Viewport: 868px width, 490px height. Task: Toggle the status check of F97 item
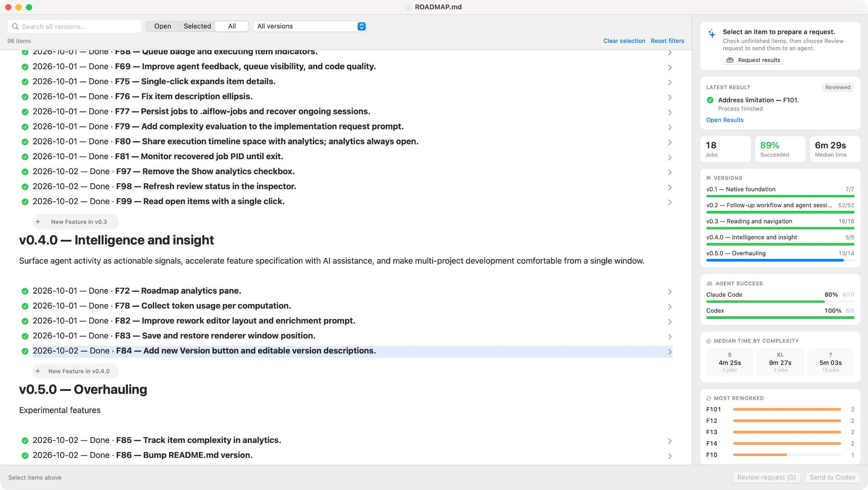click(x=25, y=172)
